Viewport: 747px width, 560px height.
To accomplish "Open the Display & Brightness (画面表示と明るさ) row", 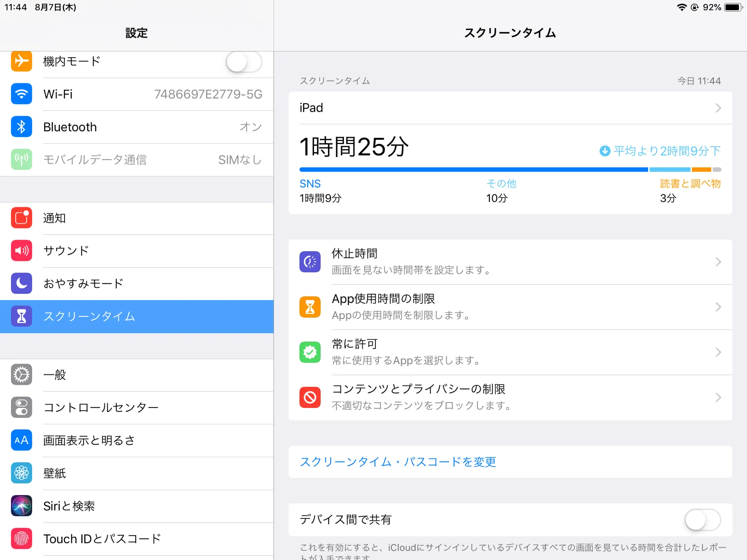I will coord(137,441).
